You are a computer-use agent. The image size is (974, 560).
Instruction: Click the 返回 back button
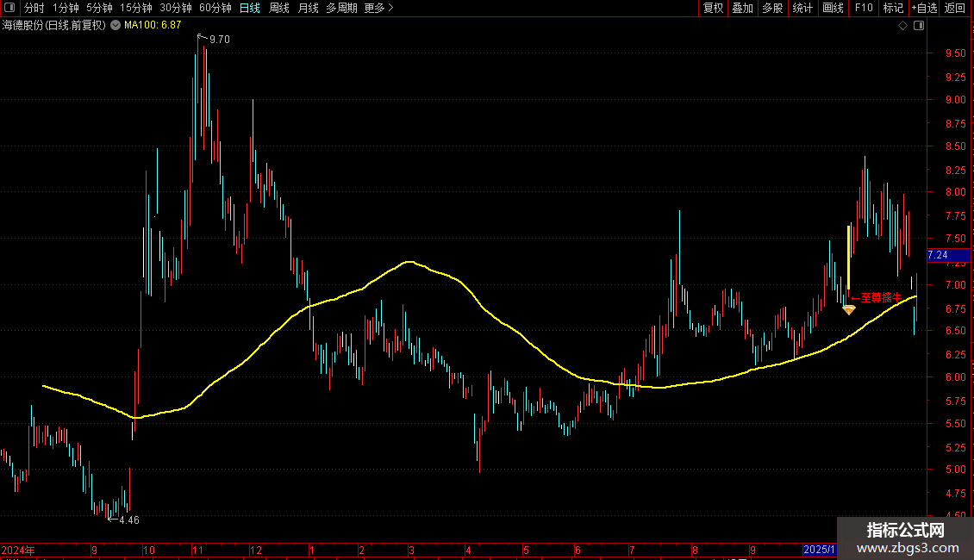(x=955, y=8)
